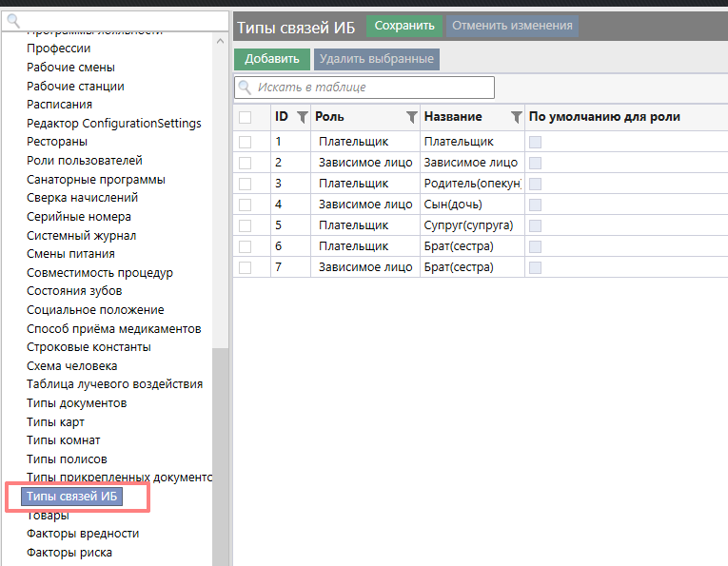Screen dimensions: 728x566
Task: Click the magnifier icon in sidebar search
Action: click(x=12, y=18)
